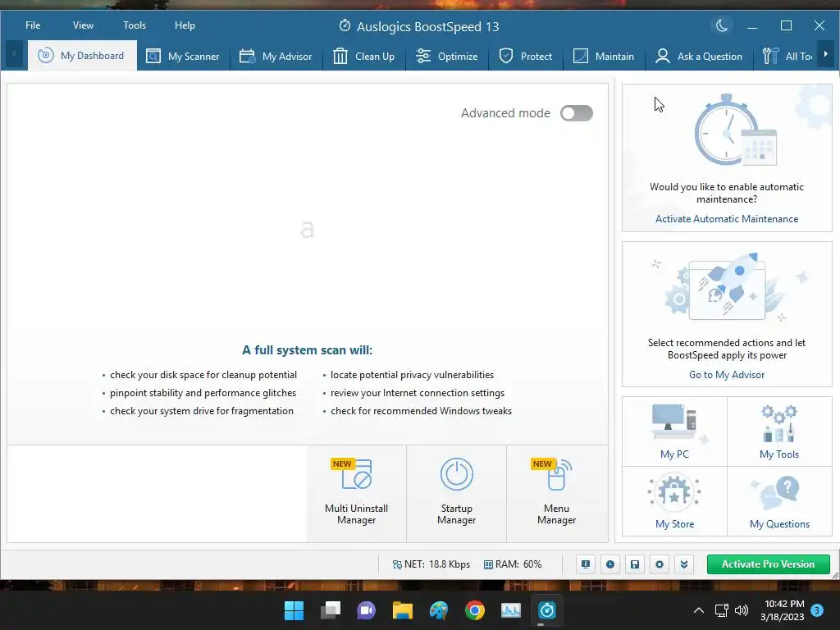This screenshot has height=630, width=840.
Task: Click the stopwatch automatic maintenance illustration
Action: click(x=734, y=130)
